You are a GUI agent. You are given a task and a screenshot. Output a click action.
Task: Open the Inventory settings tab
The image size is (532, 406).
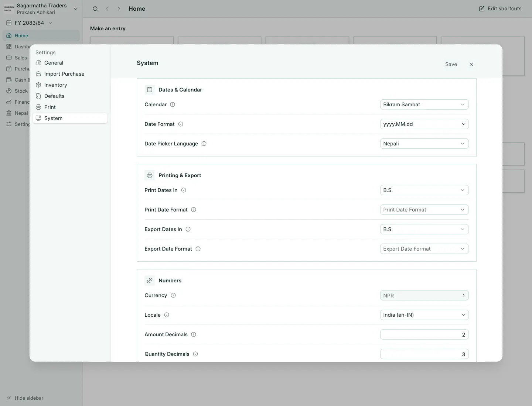coord(70,85)
